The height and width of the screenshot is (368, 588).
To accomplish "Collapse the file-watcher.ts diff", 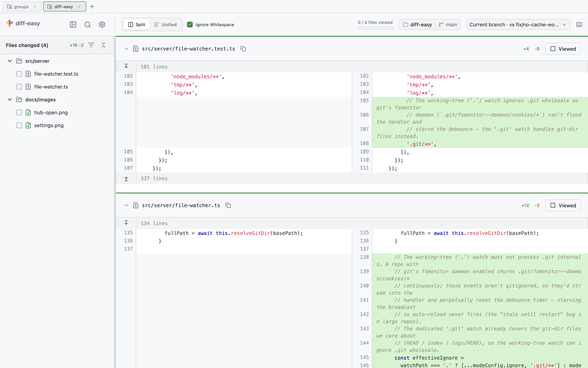I will pyautogui.click(x=126, y=205).
